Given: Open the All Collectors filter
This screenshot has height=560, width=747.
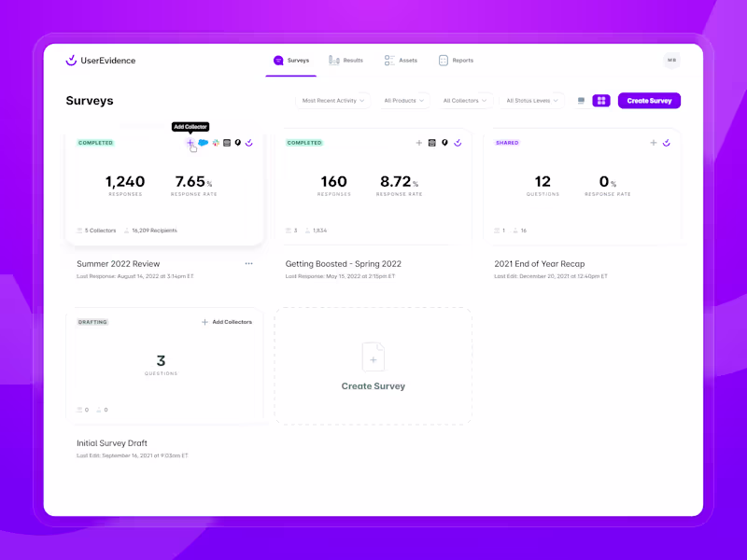Looking at the screenshot, I should [x=465, y=101].
